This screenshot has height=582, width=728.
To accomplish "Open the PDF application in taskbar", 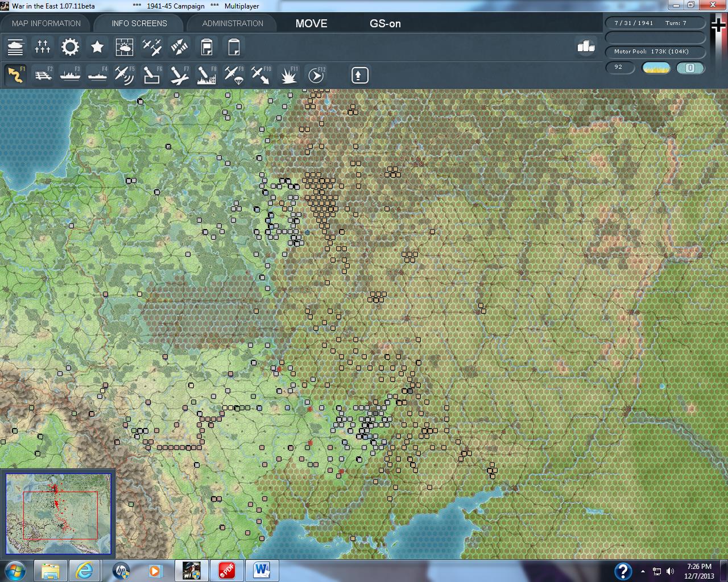I will [x=226, y=570].
